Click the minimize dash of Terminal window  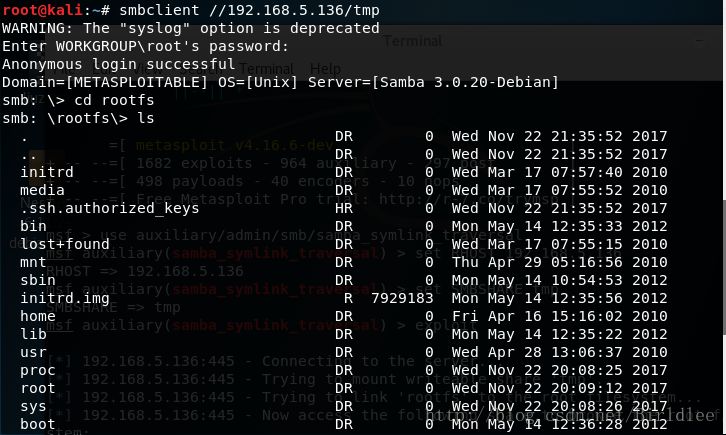click(700, 41)
